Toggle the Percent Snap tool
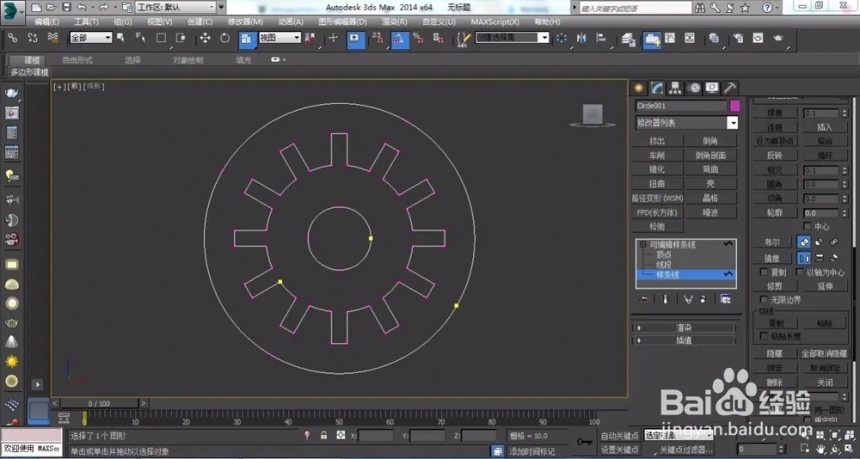This screenshot has width=860, height=459. pyautogui.click(x=418, y=38)
